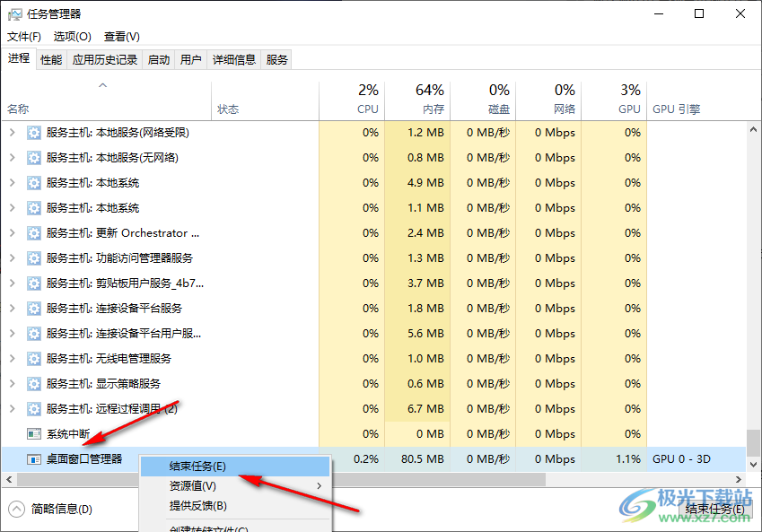Open 资源值(V) submenu in context menu
Image resolution: width=762 pixels, height=532 pixels.
click(235, 486)
